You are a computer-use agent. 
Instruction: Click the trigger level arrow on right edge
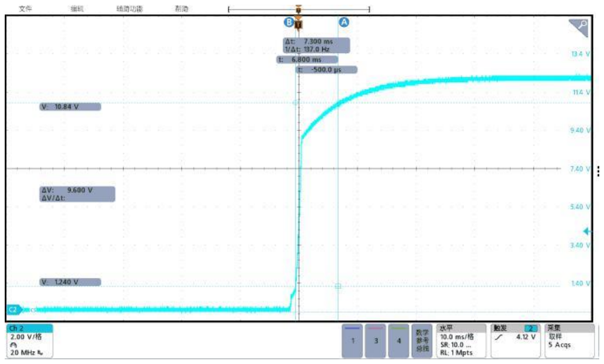pos(587,231)
